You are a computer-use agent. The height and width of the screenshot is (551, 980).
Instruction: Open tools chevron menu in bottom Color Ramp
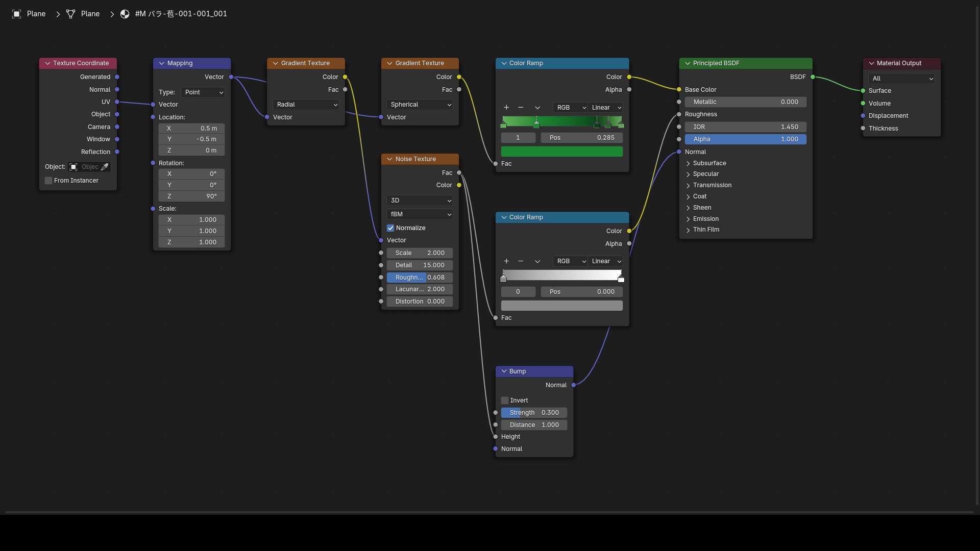[537, 261]
